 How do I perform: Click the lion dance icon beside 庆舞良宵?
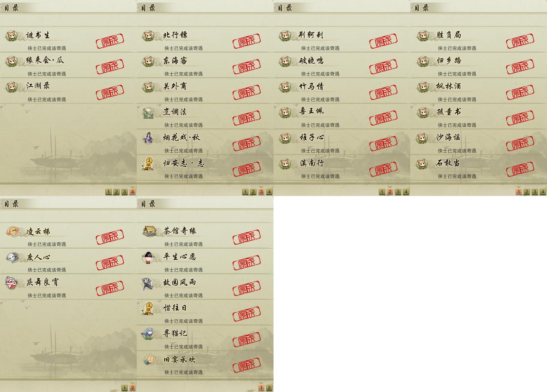12,283
